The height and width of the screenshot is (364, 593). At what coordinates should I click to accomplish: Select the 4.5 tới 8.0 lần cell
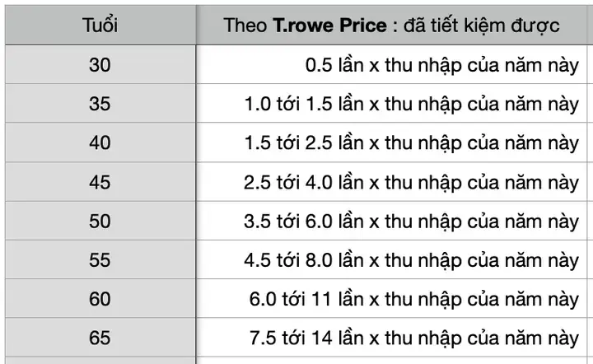[x=391, y=259]
